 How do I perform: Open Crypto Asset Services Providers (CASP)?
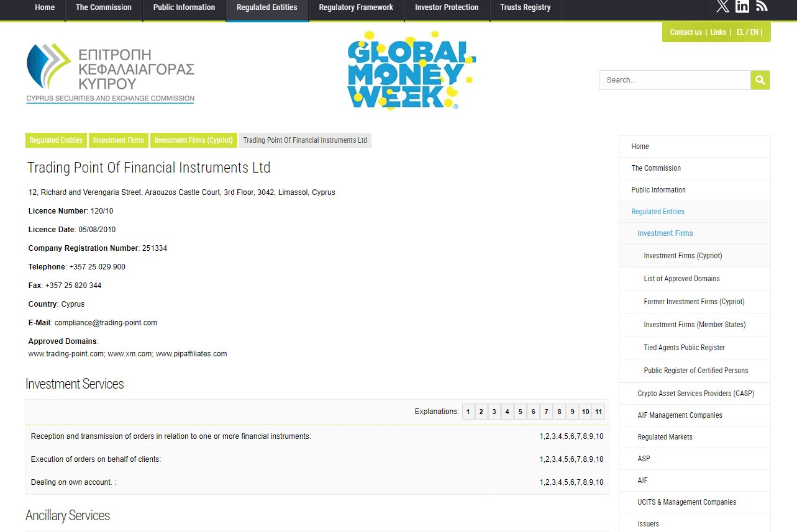695,394
